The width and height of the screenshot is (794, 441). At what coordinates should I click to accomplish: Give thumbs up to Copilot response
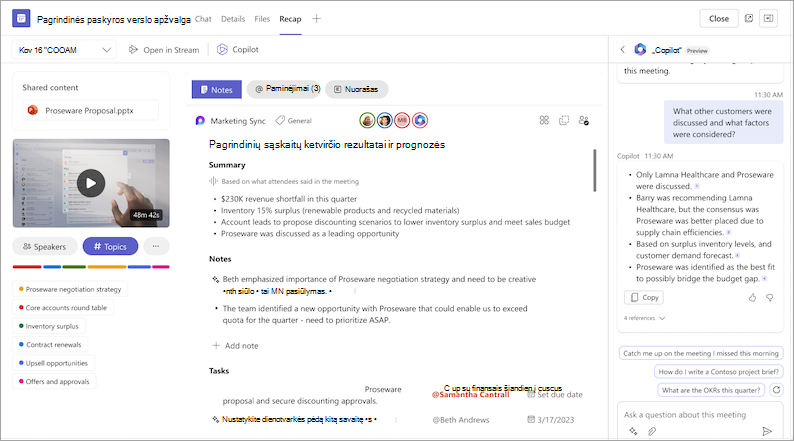(x=752, y=298)
